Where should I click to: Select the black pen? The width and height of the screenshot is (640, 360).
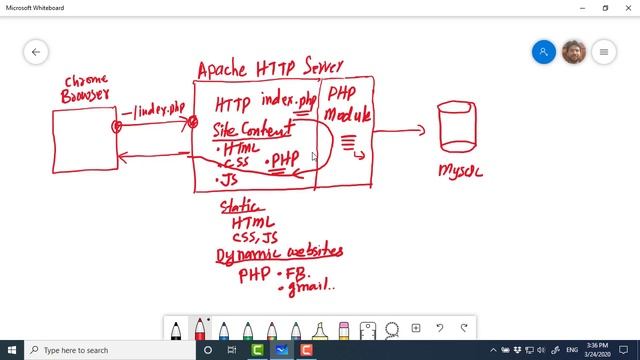pyautogui.click(x=176, y=331)
